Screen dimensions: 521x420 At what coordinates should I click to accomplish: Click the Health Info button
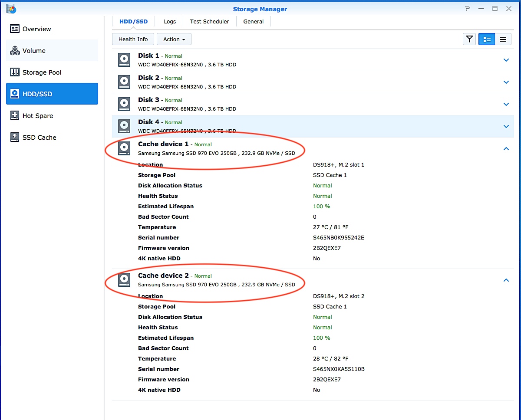133,39
